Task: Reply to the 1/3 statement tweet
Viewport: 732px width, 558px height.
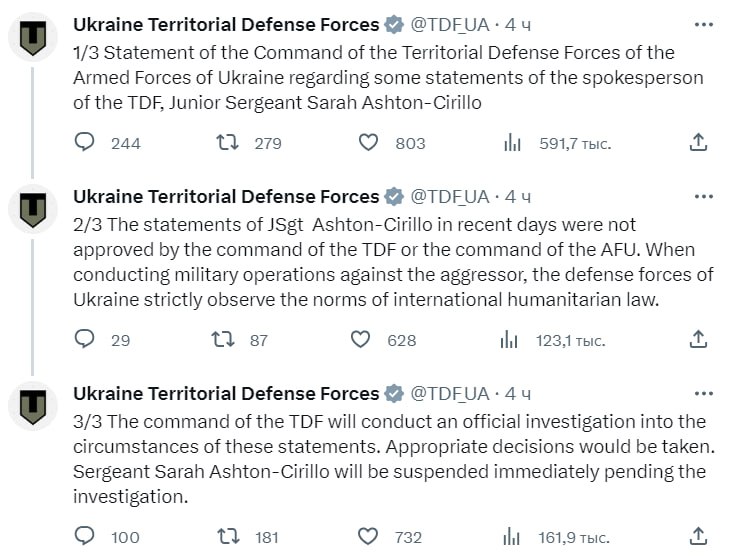Action: (85, 143)
